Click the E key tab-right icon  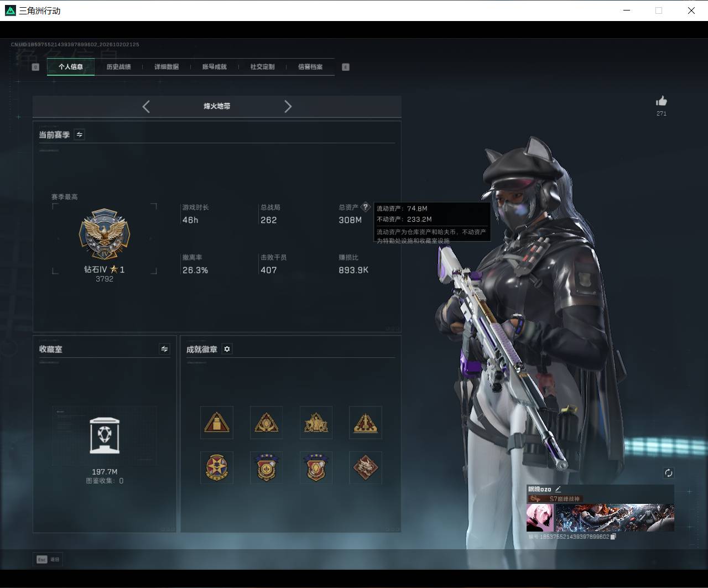(x=346, y=67)
